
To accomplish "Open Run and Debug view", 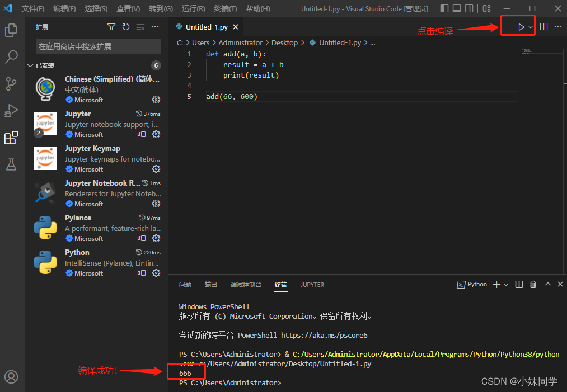I will 11,111.
